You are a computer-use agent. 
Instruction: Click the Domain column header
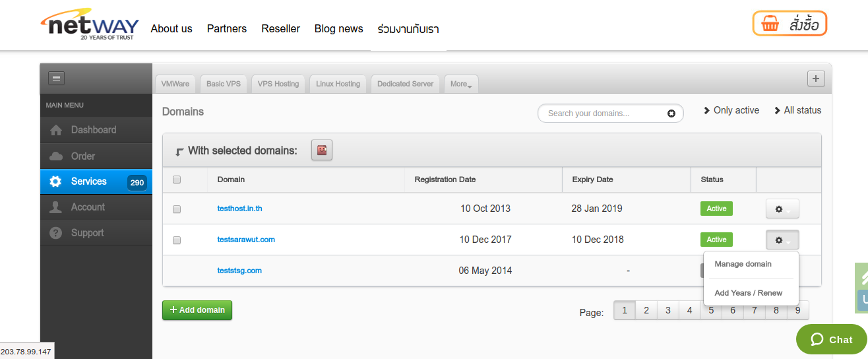[231, 179]
